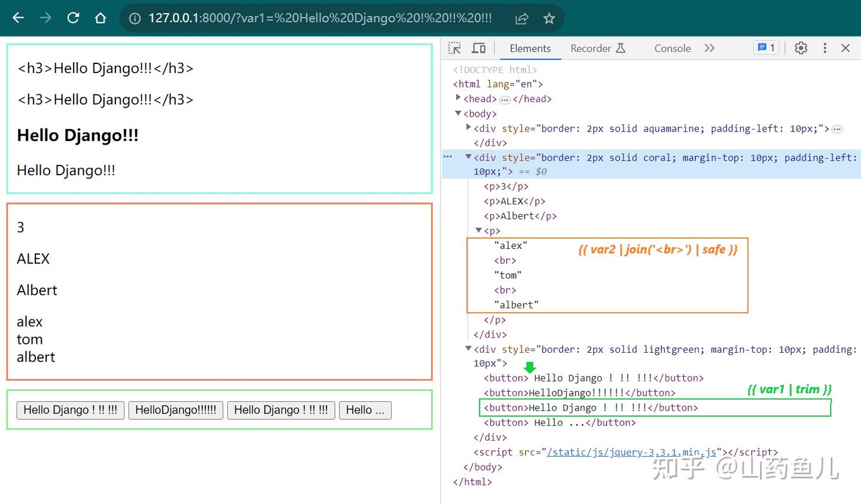This screenshot has width=861, height=504.
Task: Toggle the device toolbar emulation
Action: pyautogui.click(x=478, y=48)
